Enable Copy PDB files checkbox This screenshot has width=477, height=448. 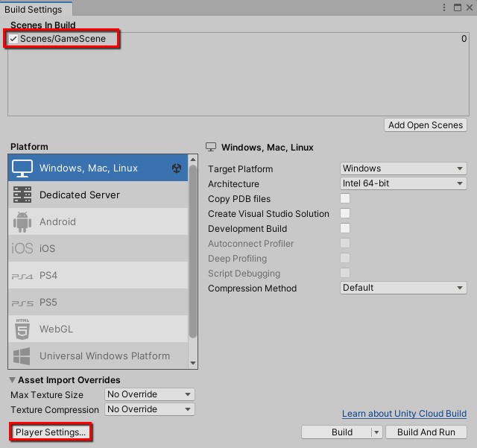[345, 198]
